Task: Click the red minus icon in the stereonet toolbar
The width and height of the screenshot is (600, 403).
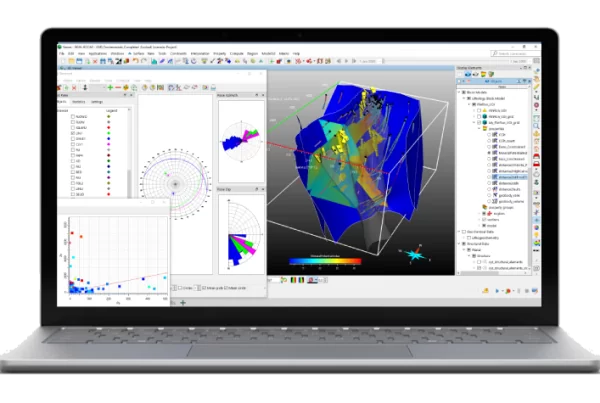Action: (118, 88)
